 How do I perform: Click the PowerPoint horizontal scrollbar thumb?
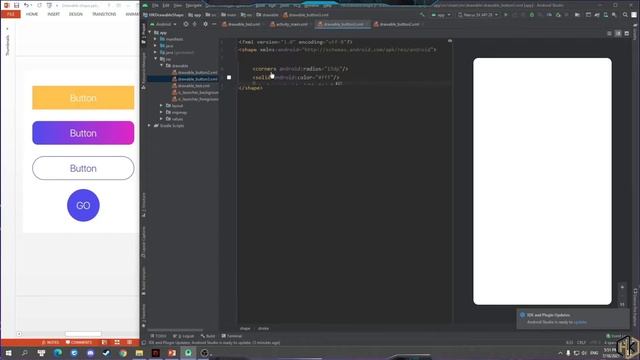pyautogui.click(x=83, y=334)
